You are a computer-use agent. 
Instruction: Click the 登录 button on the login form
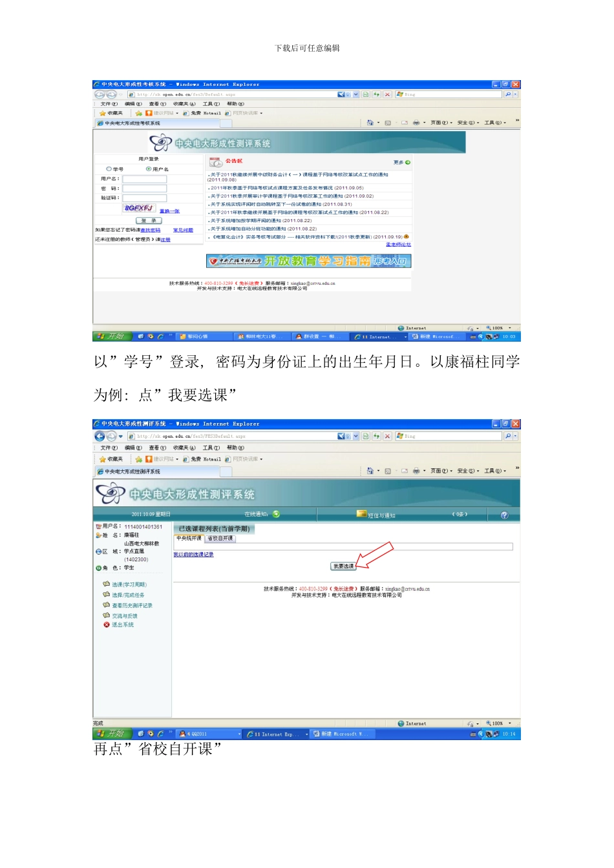[149, 220]
